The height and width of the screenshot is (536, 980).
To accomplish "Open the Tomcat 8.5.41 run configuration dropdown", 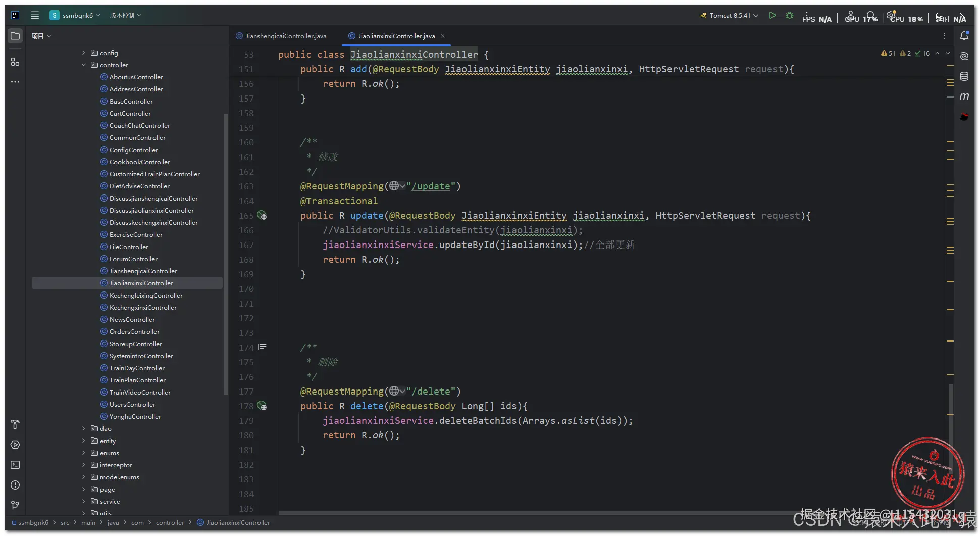I will (x=729, y=15).
